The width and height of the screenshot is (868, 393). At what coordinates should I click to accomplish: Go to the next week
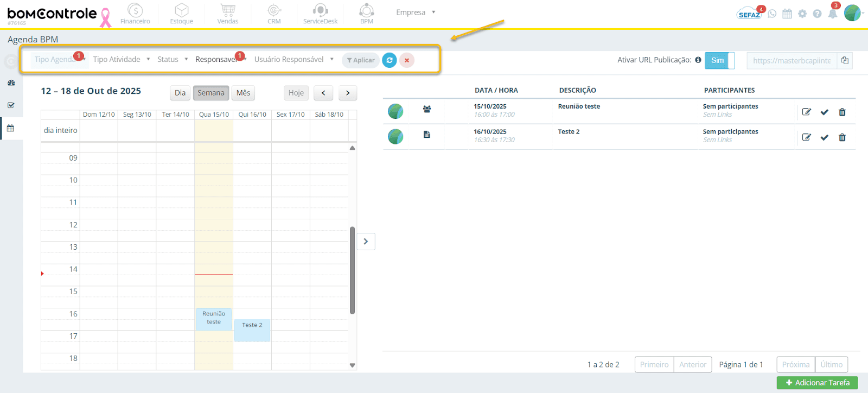(x=348, y=93)
